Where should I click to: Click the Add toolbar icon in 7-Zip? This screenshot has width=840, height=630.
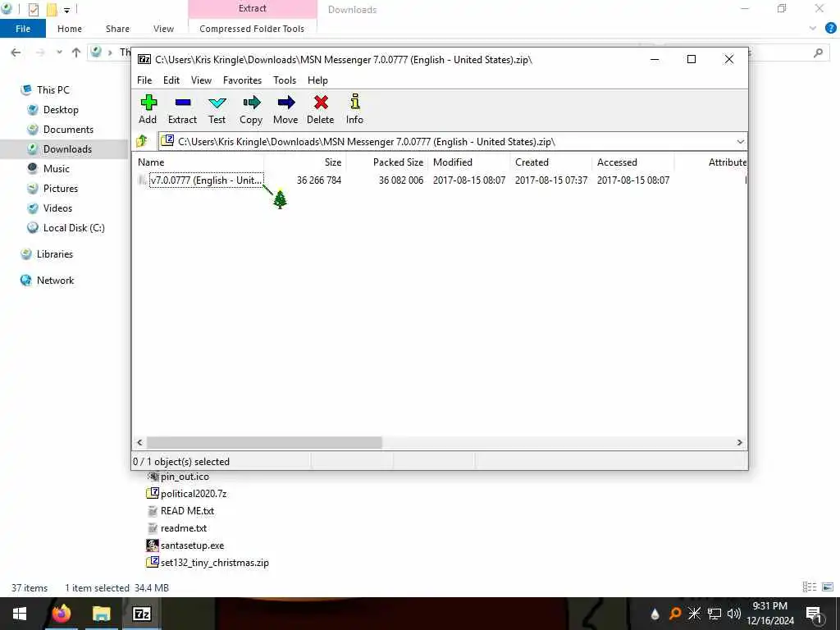pyautogui.click(x=148, y=110)
